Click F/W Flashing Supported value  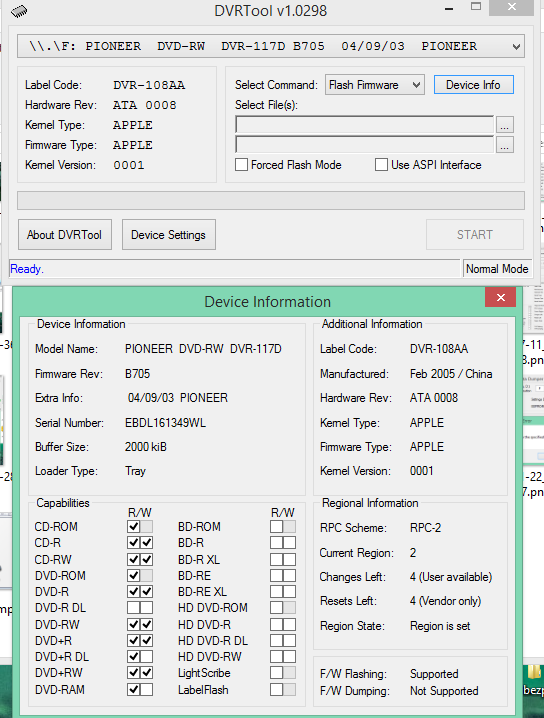click(434, 674)
